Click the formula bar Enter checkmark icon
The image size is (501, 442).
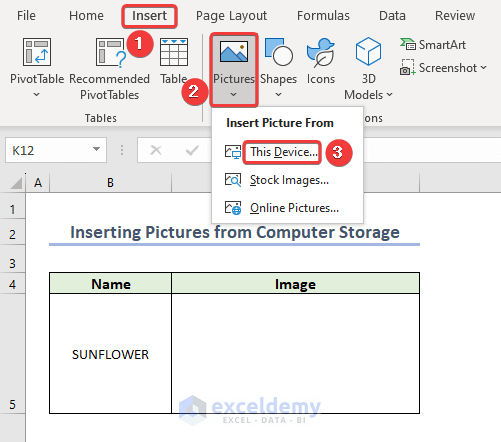click(x=192, y=150)
